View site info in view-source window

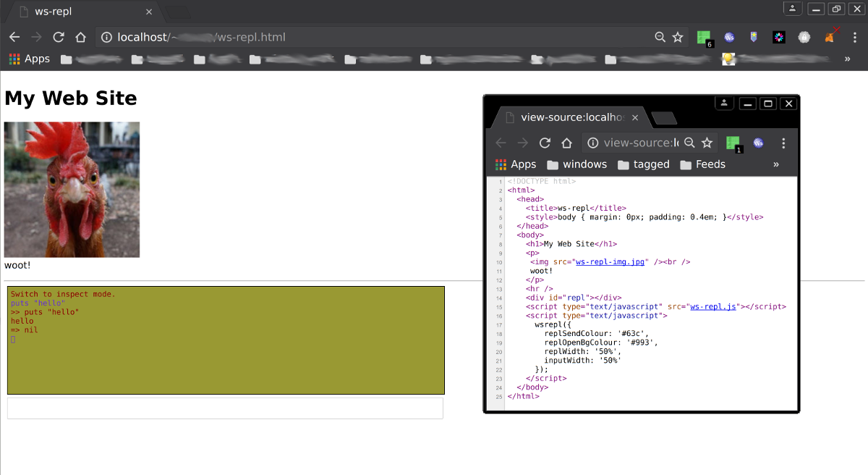point(592,143)
